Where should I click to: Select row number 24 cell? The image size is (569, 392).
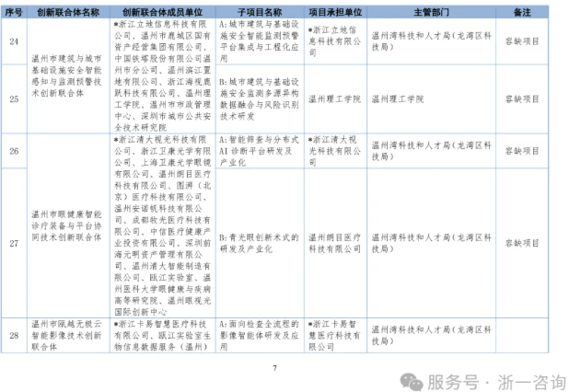pos(14,42)
